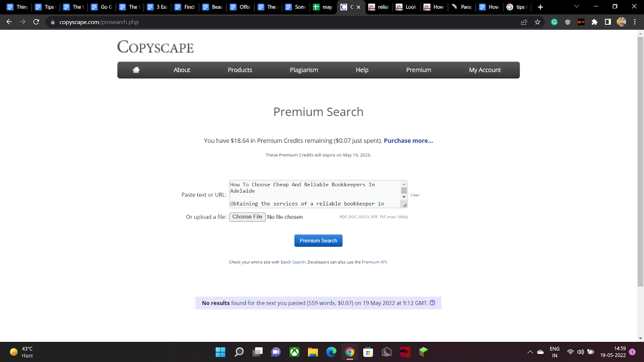The width and height of the screenshot is (644, 362).
Task: Launch Minecraft from the taskbar
Action: pos(423,352)
